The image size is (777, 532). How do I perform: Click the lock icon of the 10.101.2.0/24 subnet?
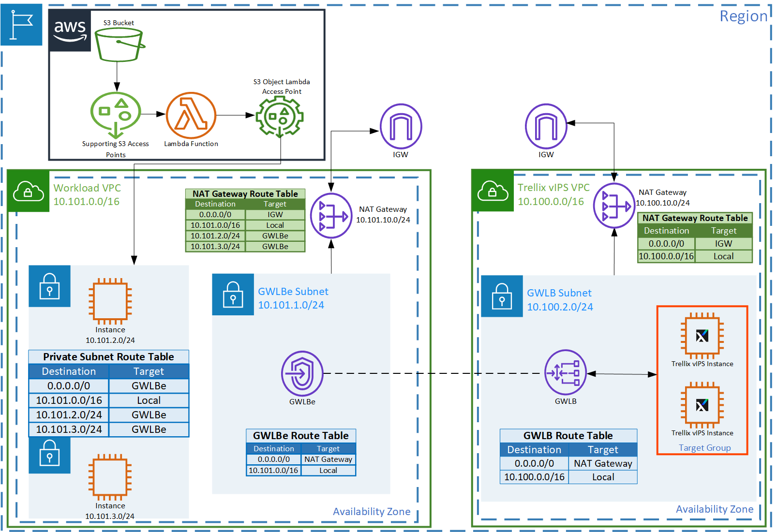(x=49, y=286)
